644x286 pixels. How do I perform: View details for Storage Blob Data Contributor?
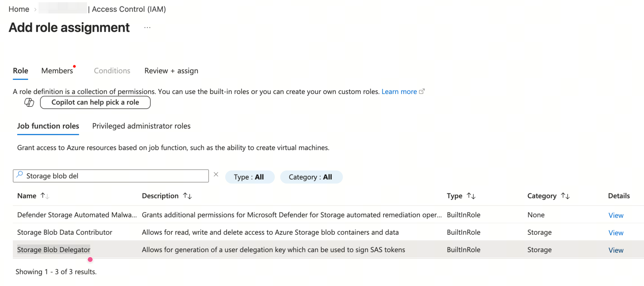pos(616,232)
